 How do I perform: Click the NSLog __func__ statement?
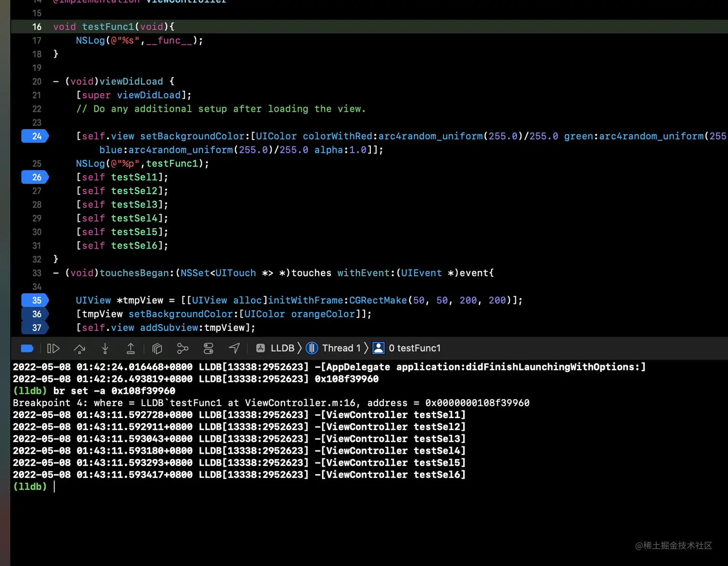139,40
